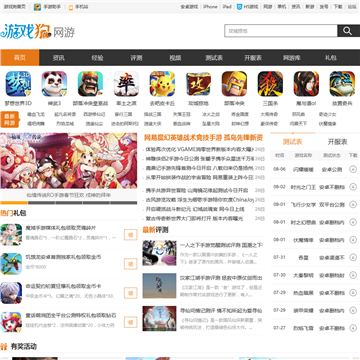Image resolution: width=360 pixels, height=360 pixels.
Task: Click the 游戏狗首页 link in top bar
Action: (x=14, y=7)
